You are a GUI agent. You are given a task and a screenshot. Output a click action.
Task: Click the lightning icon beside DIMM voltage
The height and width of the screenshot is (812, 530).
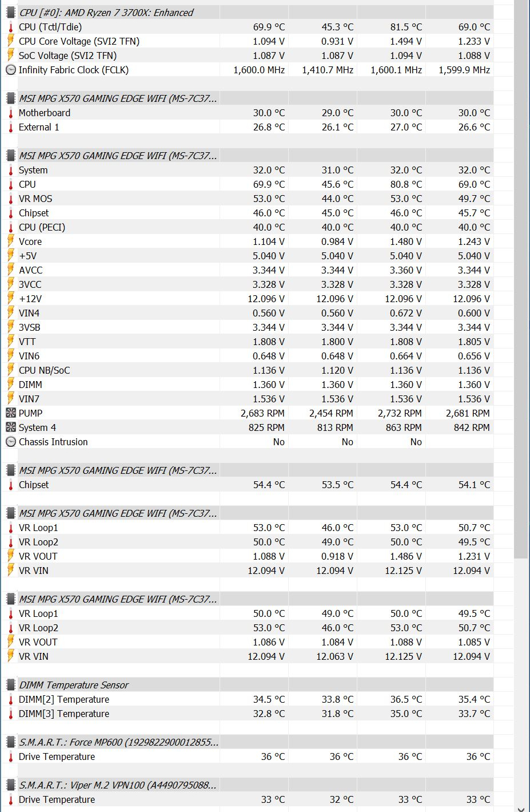click(10, 385)
